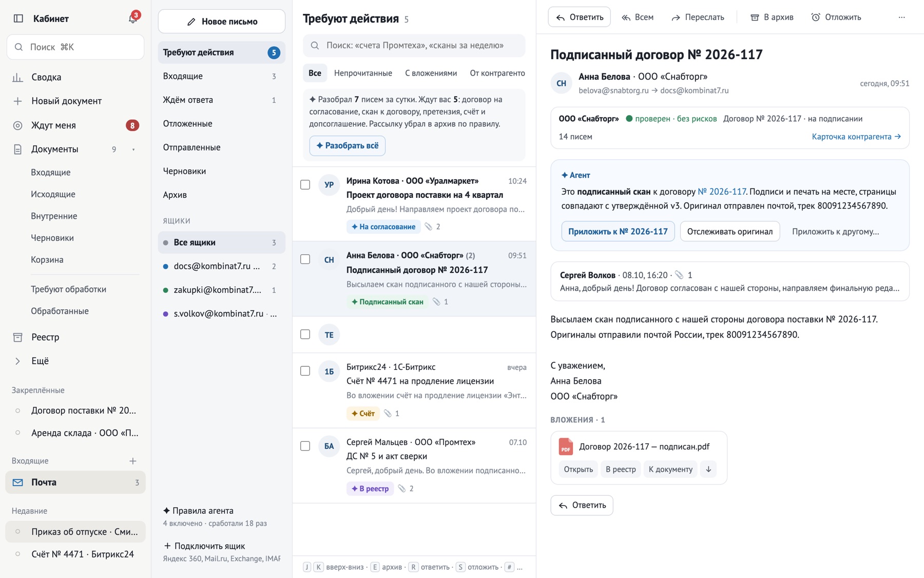Toggle the sidebar panel icon

18,18
